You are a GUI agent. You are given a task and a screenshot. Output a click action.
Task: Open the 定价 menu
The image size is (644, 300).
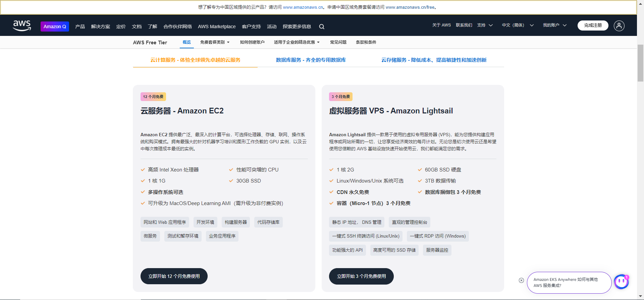(121, 27)
